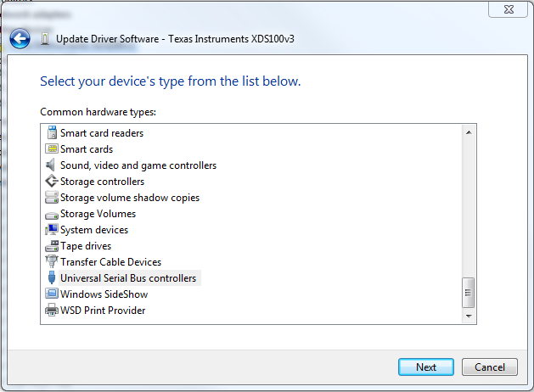Click the Smart card readers icon
Viewport: 534px width, 392px height.
pos(52,132)
